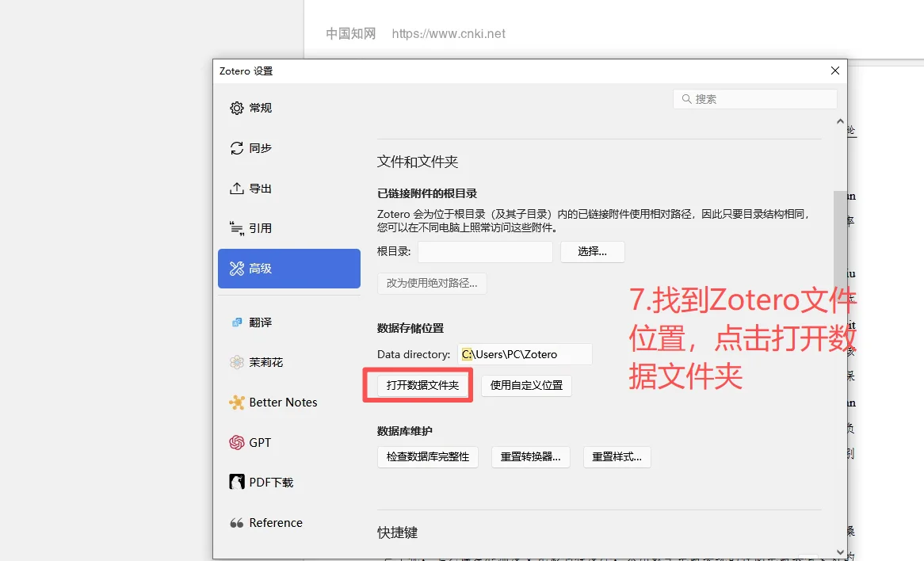Open the 导出 (Export) settings pane
This screenshot has width=924, height=561.
pyautogui.click(x=262, y=188)
